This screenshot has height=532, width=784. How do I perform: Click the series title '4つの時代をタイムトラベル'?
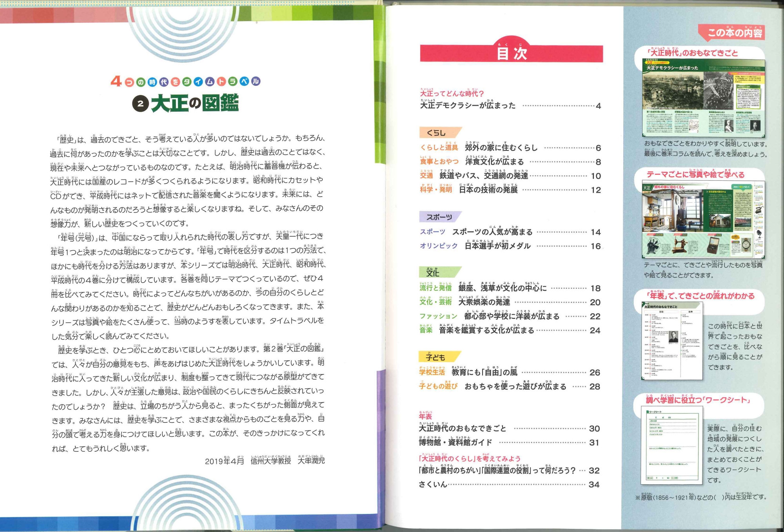185,81
